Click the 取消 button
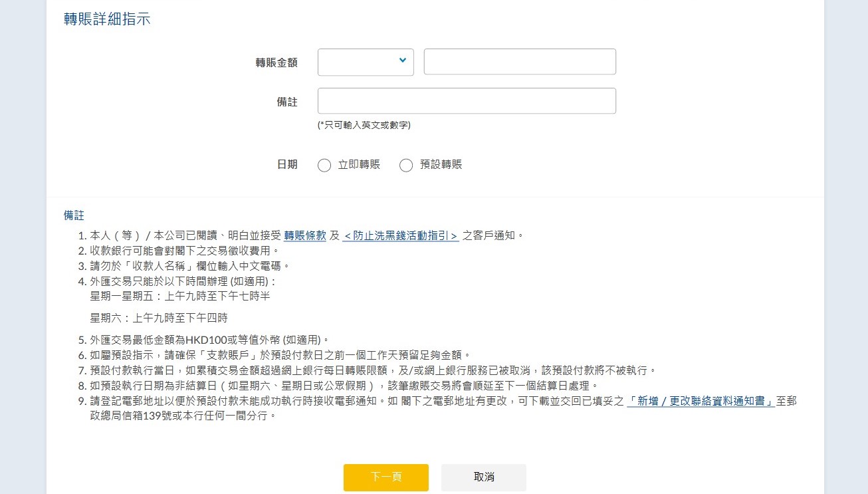Viewport: 868px width, 494px height. (x=483, y=477)
